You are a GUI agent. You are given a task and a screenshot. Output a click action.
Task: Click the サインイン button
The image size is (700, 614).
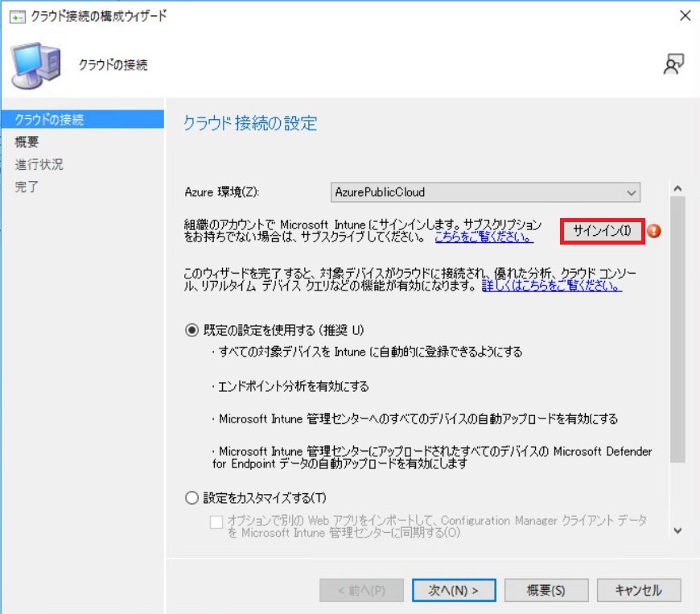click(603, 231)
